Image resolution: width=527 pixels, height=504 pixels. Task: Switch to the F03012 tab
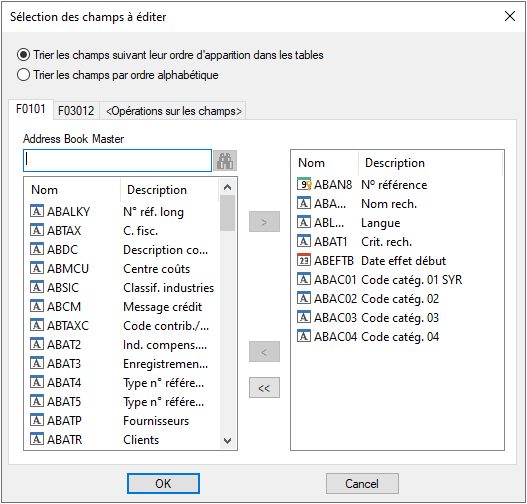click(76, 111)
